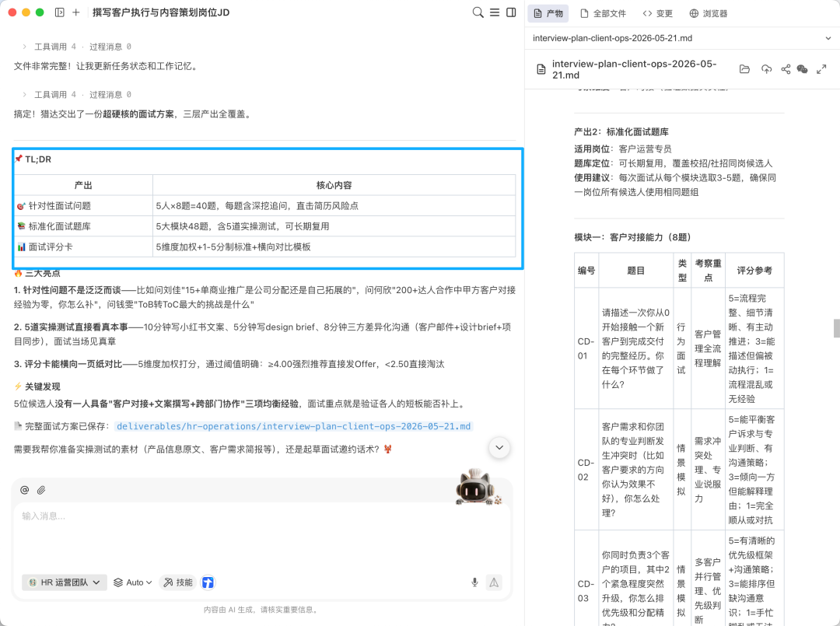Click the blue round icon next to 技能
Screen dimensions: 840x626
pyautogui.click(x=208, y=582)
